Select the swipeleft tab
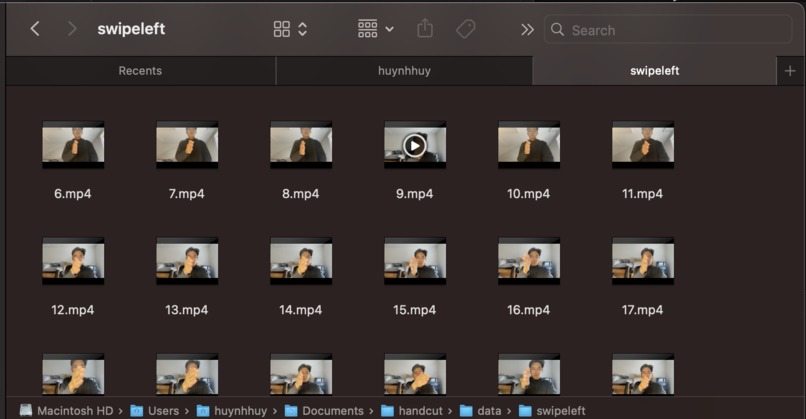Image resolution: width=806 pixels, height=419 pixels. coord(654,71)
